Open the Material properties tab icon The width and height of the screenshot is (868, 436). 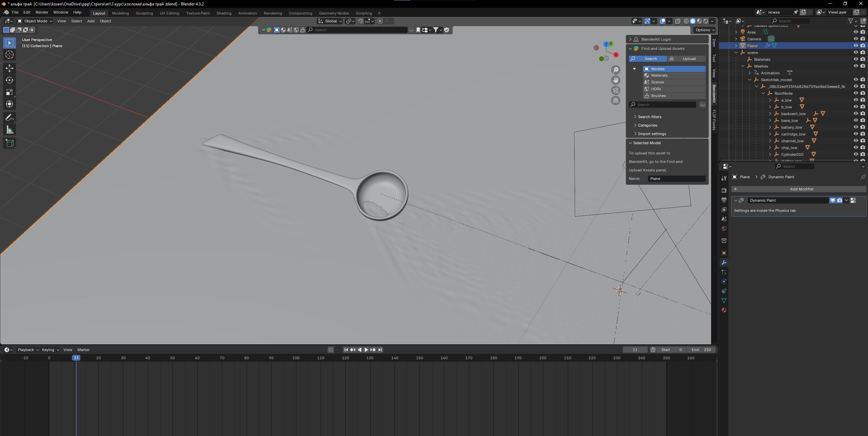(724, 310)
